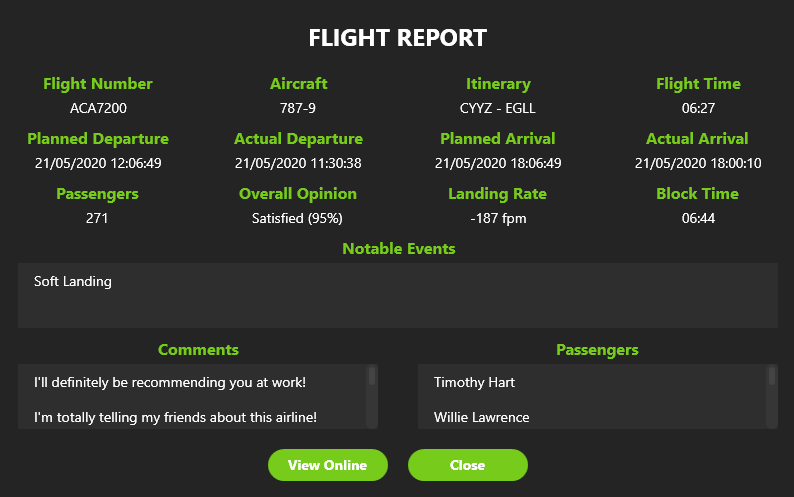794x497 pixels.
Task: Click the Comments list scrollbar
Action: [x=372, y=377]
